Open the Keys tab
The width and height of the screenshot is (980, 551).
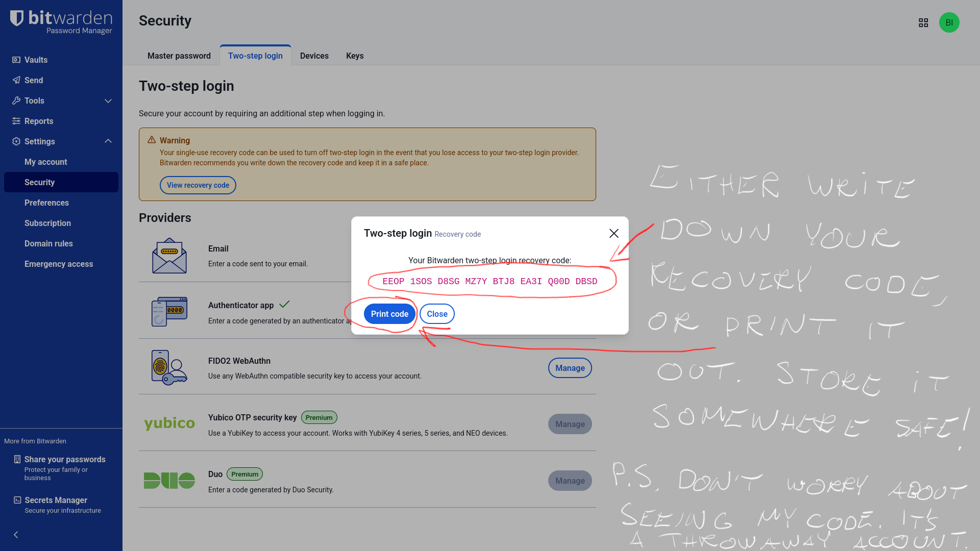(x=355, y=56)
